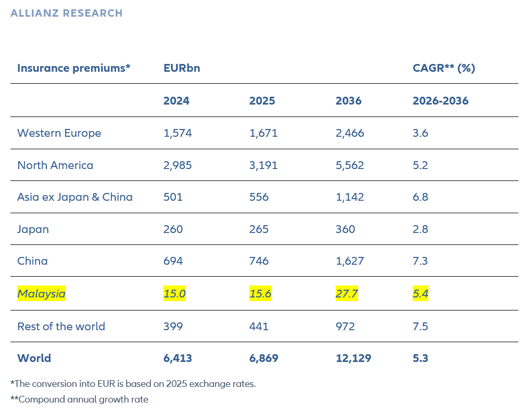Select Rest of world 2025 value 441
This screenshot has width=532, height=415.
point(259,327)
